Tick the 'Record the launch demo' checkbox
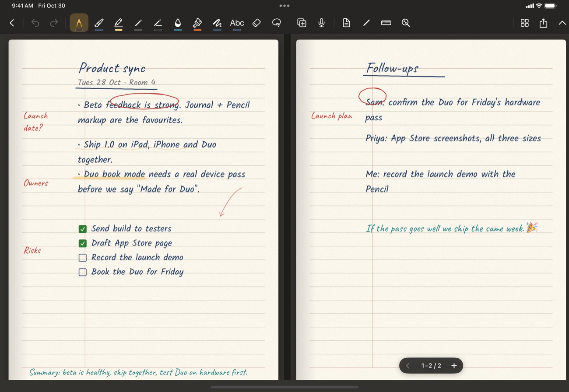Viewport: 569px width, 392px height. pos(82,258)
